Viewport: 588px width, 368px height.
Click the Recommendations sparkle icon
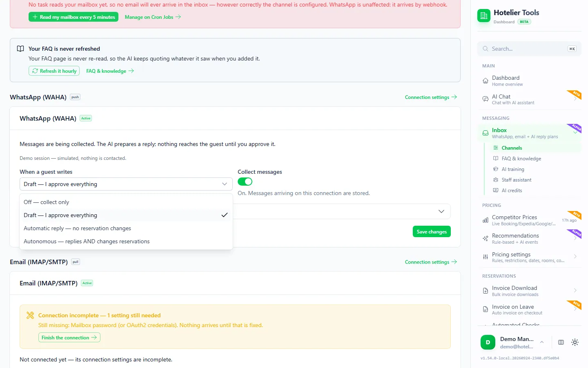pos(486,238)
